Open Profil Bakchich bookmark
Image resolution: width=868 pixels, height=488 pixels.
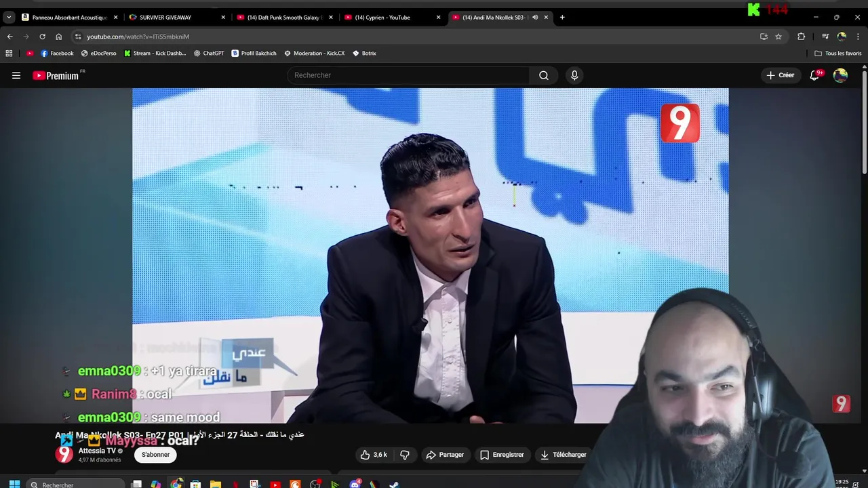click(x=254, y=53)
